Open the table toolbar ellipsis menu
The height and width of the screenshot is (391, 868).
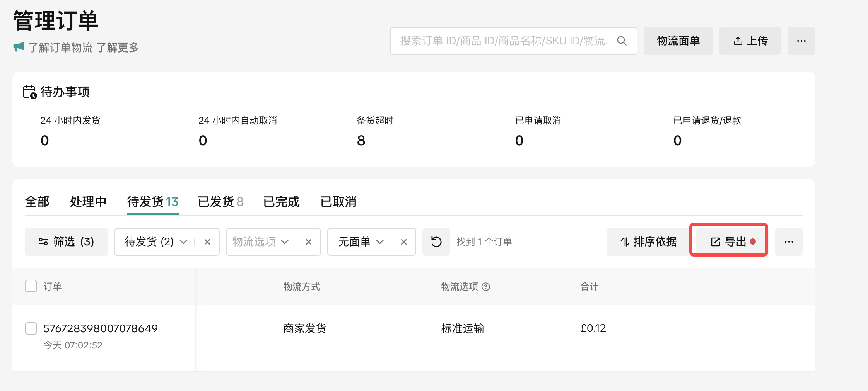coord(789,242)
